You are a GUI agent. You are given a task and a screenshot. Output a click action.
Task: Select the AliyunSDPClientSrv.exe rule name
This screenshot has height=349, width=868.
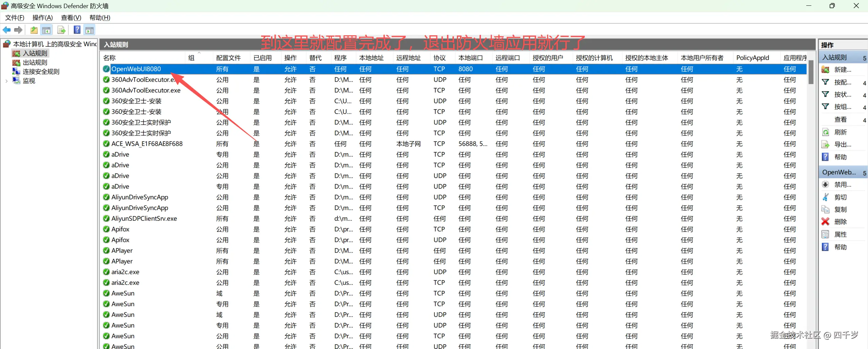[x=144, y=218]
